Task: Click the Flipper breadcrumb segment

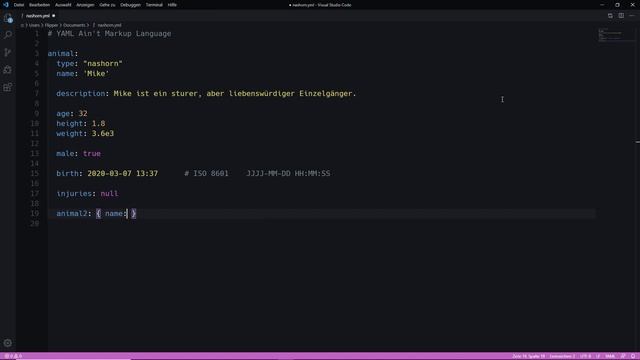Action: tap(51, 25)
